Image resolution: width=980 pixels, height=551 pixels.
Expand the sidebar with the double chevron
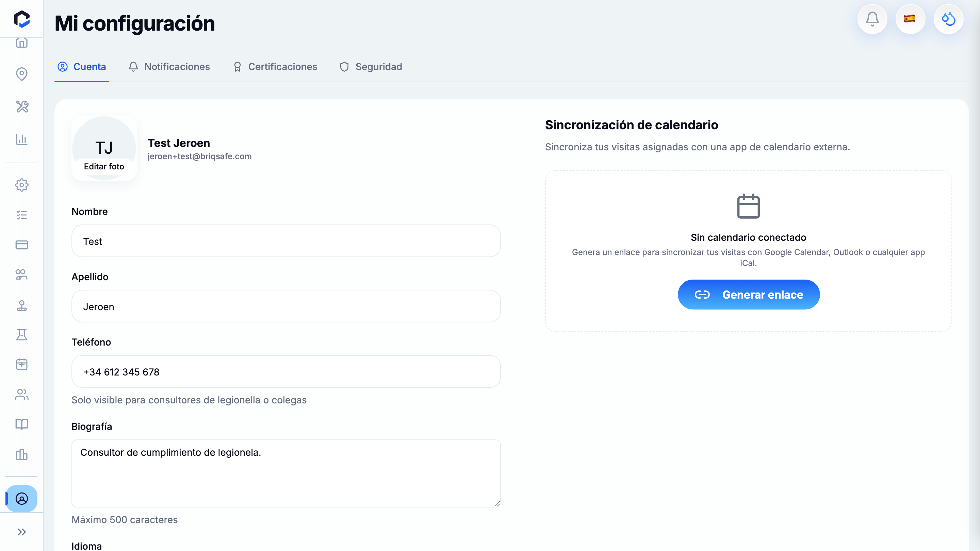pos(22,532)
